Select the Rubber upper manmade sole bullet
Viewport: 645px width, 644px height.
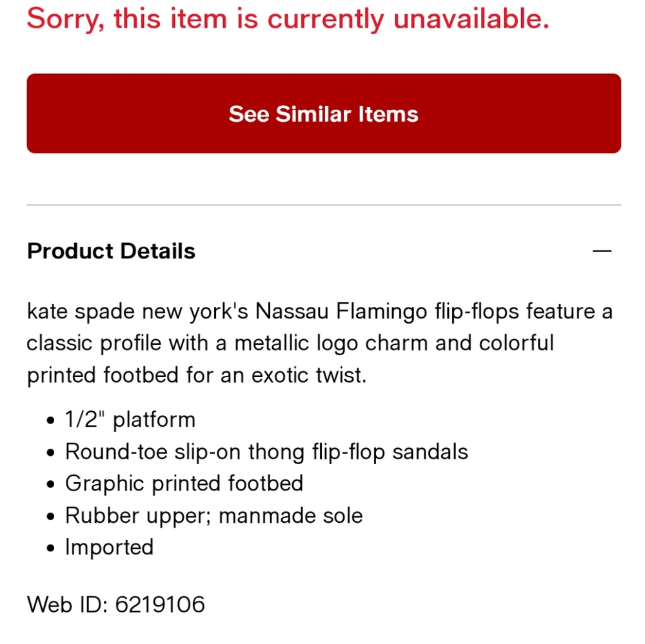pyautogui.click(x=213, y=515)
